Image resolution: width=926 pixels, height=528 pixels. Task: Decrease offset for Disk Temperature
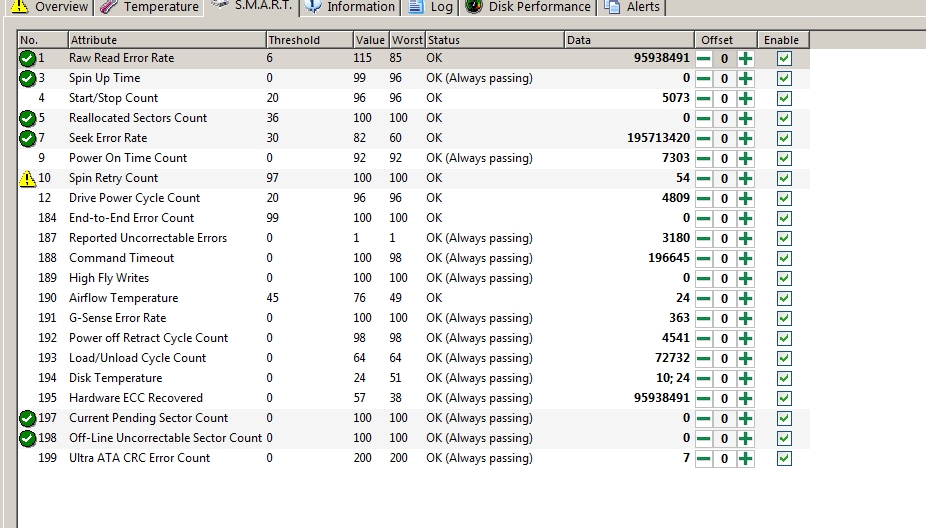click(x=704, y=378)
